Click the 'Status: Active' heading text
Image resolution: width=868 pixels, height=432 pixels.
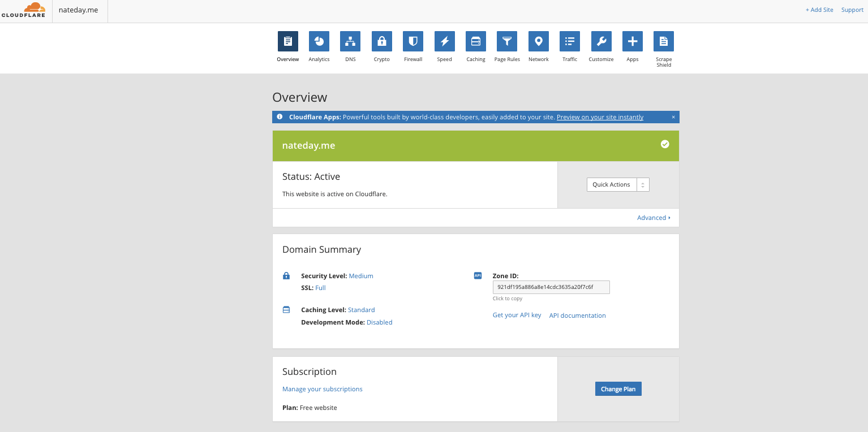coord(311,176)
